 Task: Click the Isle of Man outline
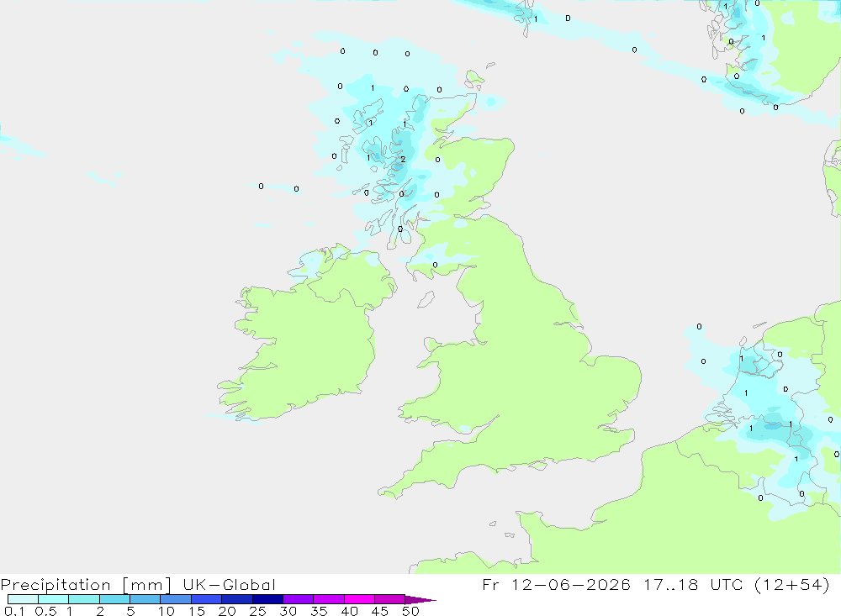click(426, 299)
